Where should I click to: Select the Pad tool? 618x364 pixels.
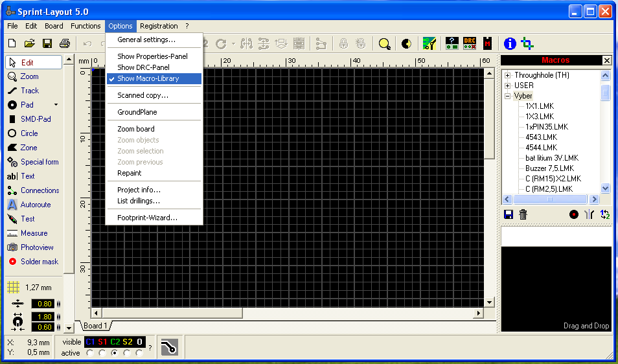coord(28,105)
